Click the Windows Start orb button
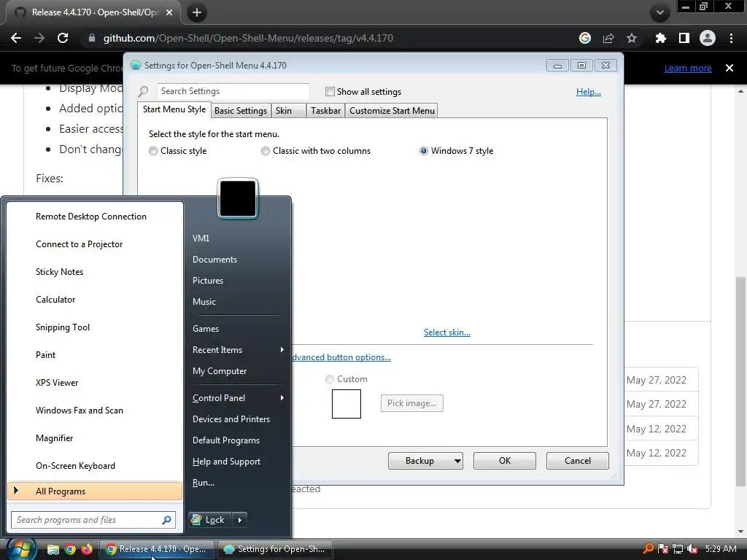 click(x=20, y=549)
